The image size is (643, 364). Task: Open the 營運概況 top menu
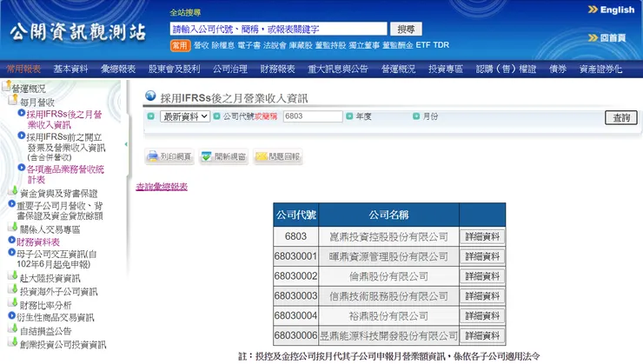398,69
